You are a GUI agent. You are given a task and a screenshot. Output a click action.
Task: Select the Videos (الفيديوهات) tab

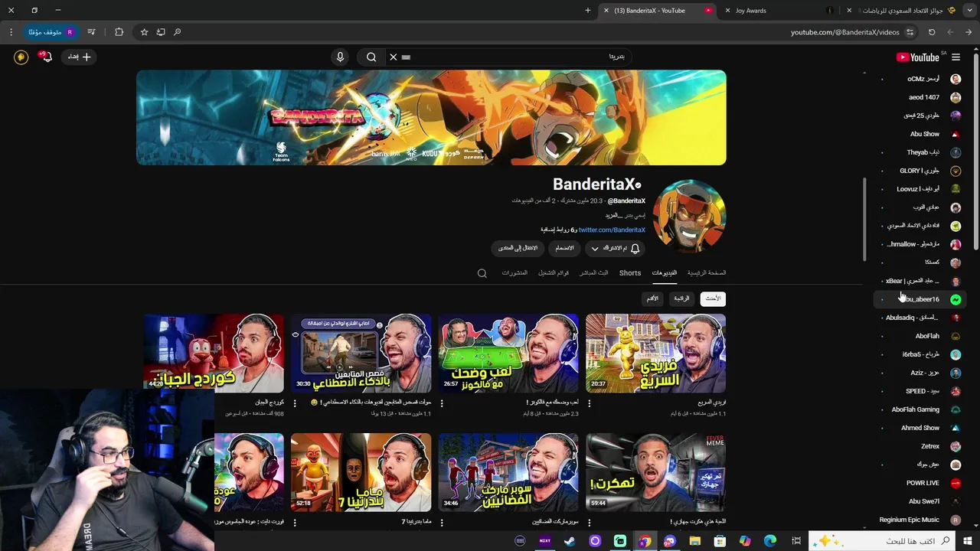point(664,272)
